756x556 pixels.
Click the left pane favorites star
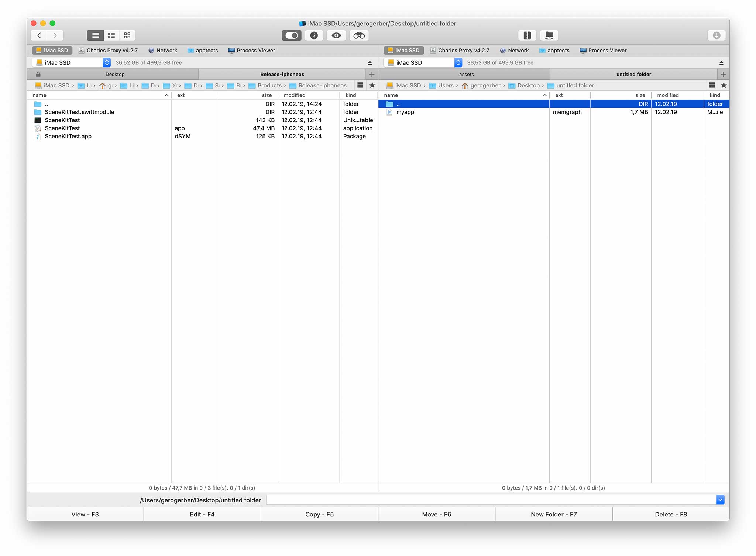[x=372, y=85]
